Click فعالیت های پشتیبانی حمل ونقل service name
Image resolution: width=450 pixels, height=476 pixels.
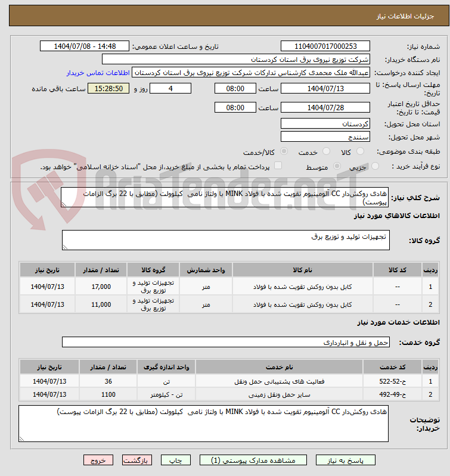click(280, 381)
